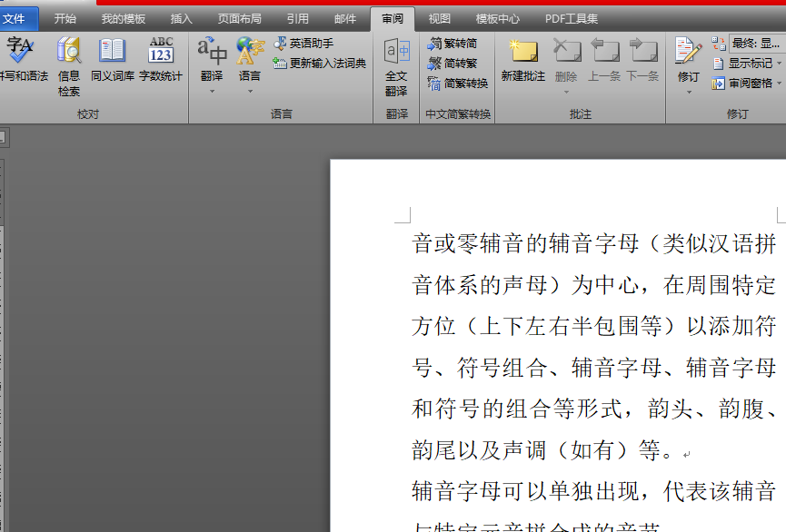Click 更新输入法词典 button

(x=320, y=64)
